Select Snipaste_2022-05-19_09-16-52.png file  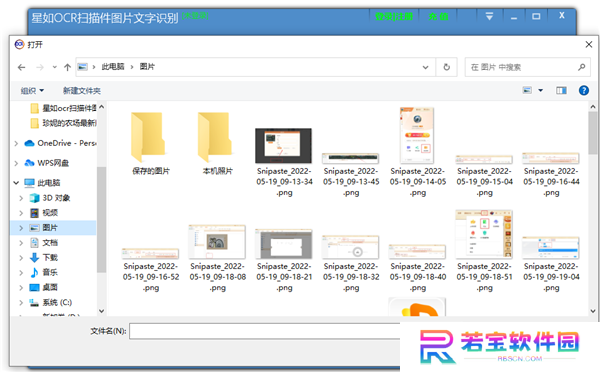151,271
